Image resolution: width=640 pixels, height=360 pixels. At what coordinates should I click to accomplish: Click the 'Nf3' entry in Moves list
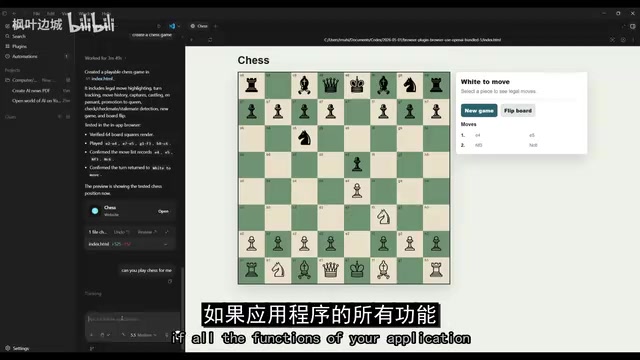(x=479, y=145)
